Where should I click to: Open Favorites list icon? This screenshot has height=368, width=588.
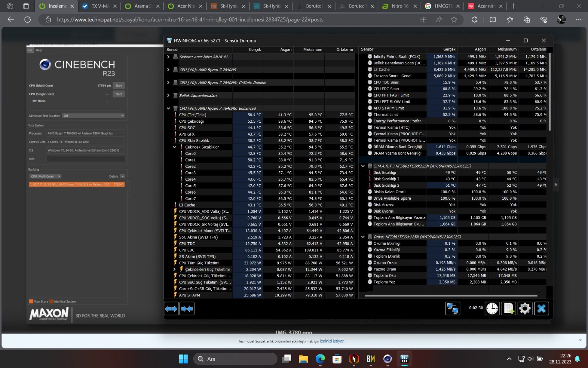click(x=510, y=19)
